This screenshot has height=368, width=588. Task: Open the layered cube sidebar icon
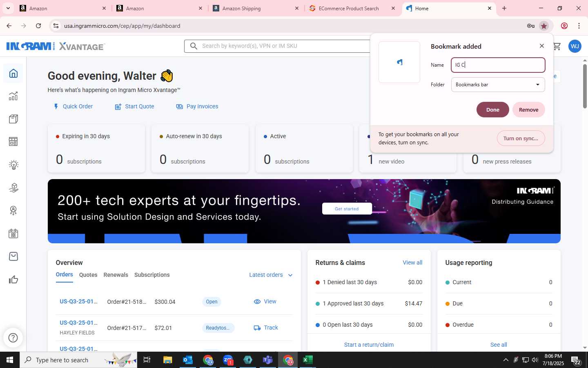point(13,188)
